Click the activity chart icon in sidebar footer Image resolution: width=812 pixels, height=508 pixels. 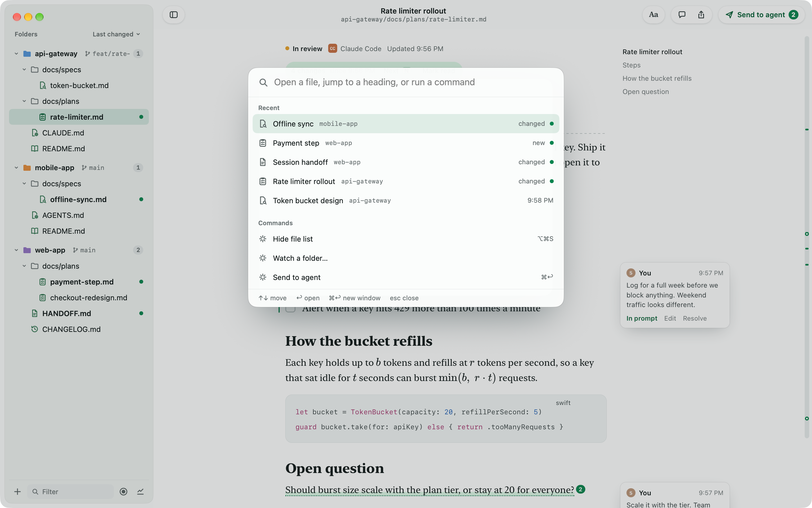[x=140, y=492]
